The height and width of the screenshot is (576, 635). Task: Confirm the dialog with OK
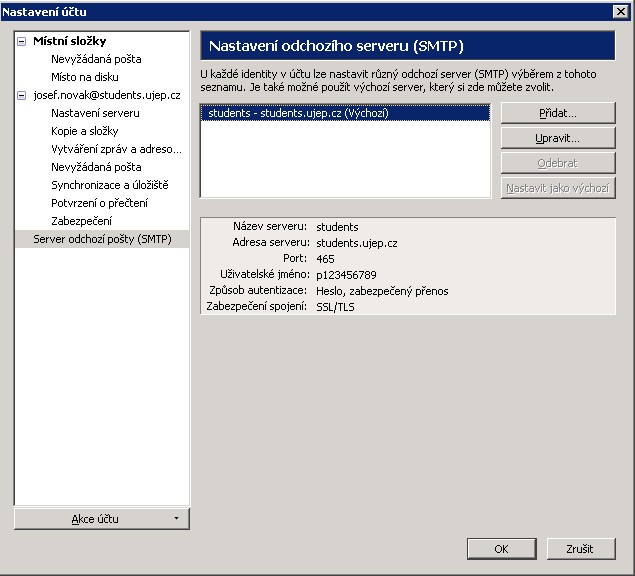click(x=501, y=549)
